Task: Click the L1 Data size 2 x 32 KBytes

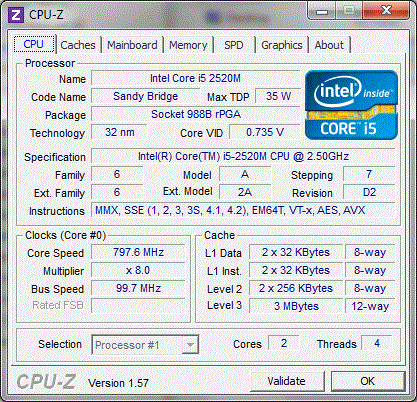Action: (x=296, y=252)
